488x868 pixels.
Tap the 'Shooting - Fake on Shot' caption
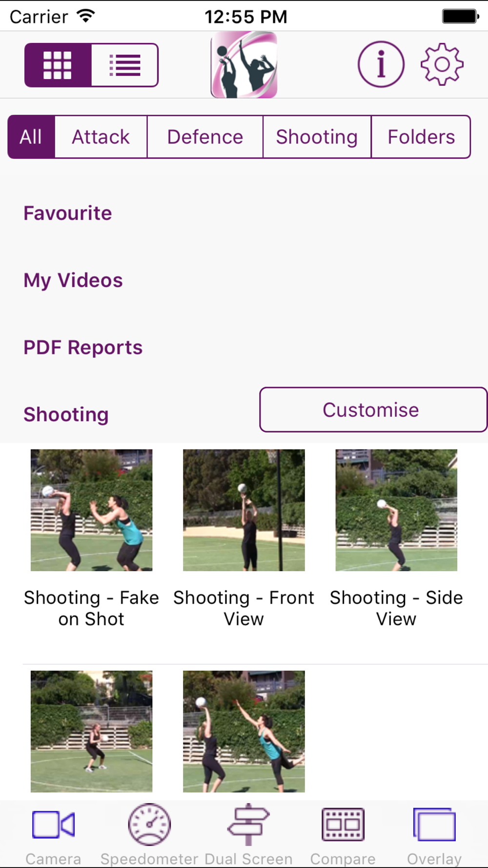(x=92, y=608)
